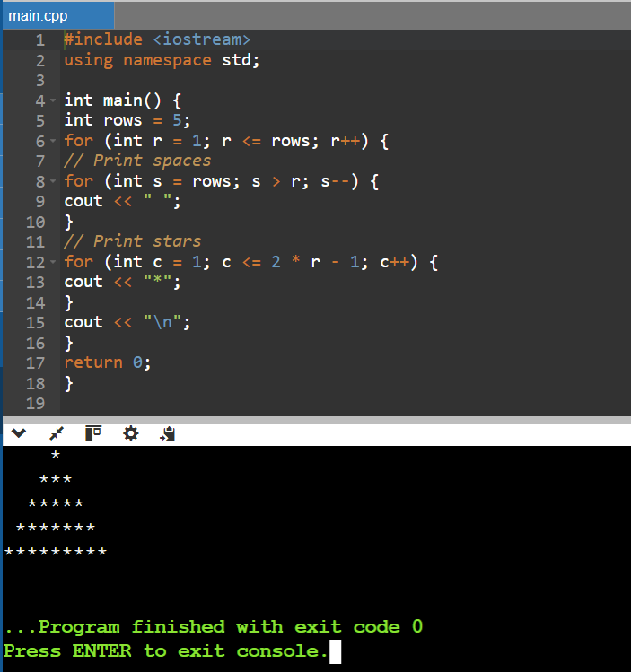
Task: Fold the main function at line 4
Action: [53, 100]
